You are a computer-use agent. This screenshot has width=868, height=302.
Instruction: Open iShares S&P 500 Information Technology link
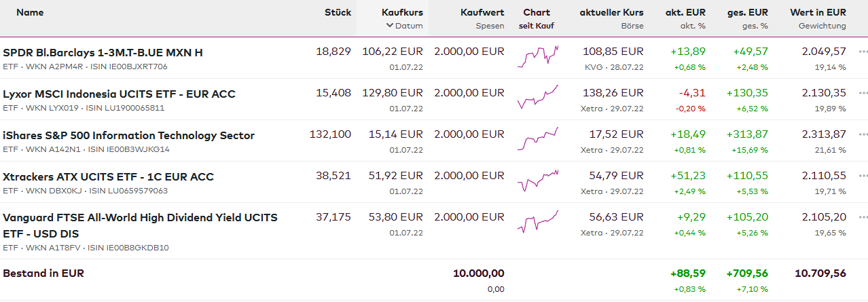[x=128, y=135]
